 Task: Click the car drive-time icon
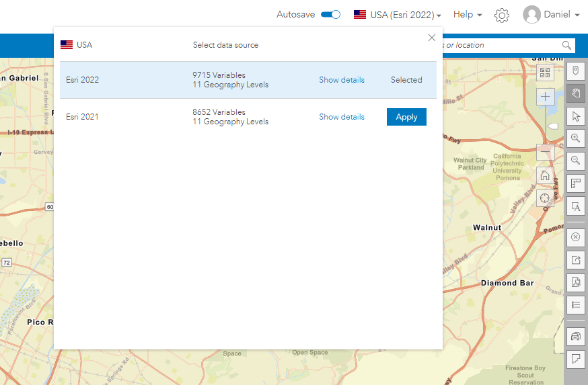576,336
